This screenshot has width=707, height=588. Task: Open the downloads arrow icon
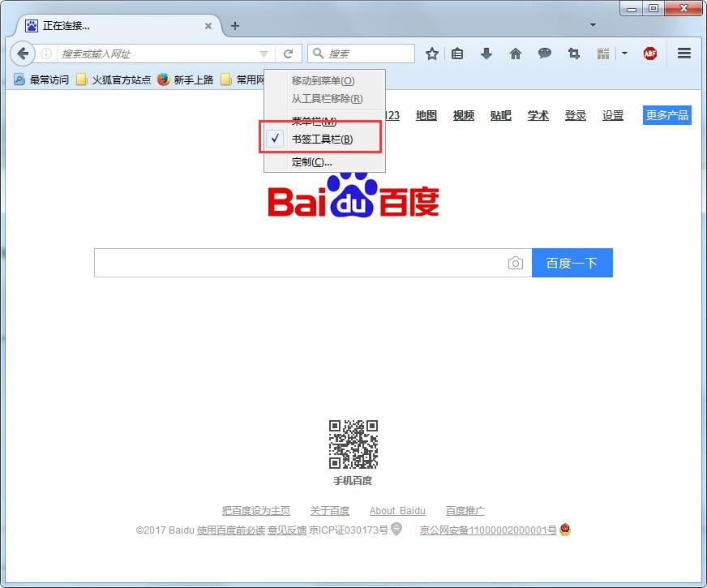tap(486, 54)
